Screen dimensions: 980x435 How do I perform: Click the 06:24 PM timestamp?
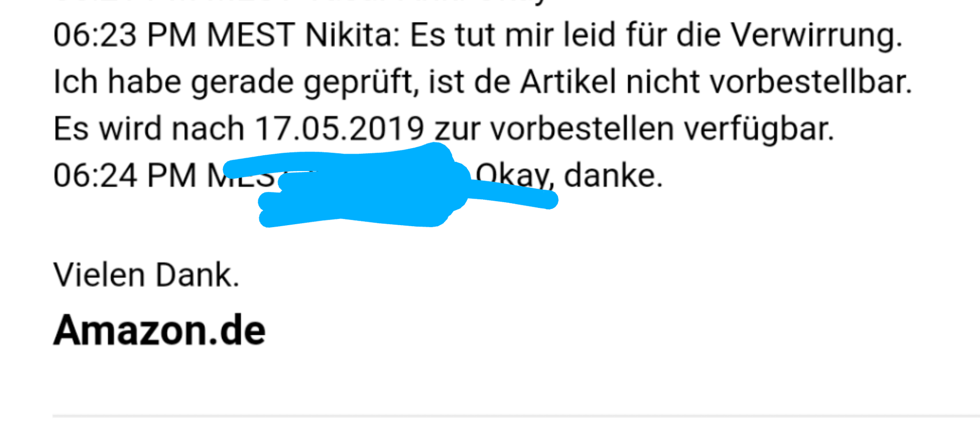tap(125, 175)
